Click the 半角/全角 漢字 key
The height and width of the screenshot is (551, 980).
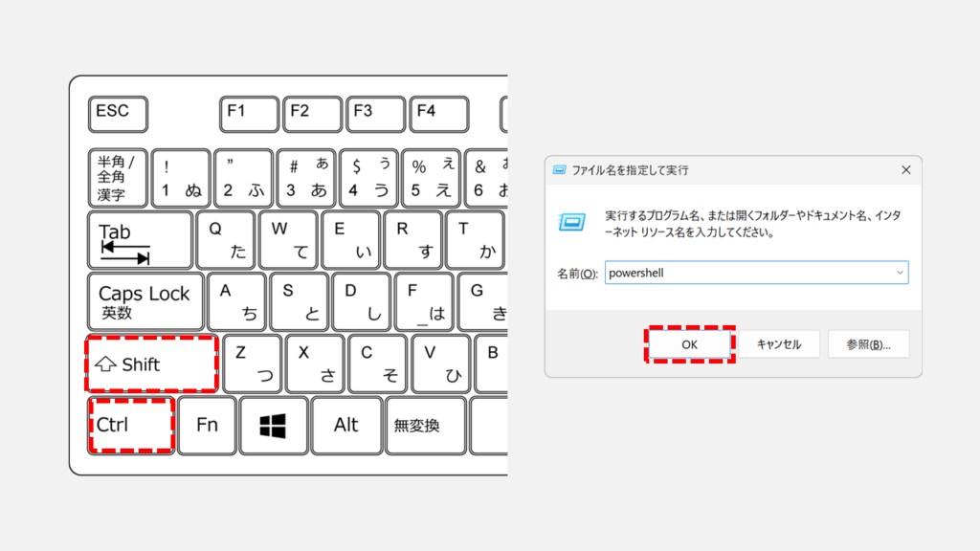click(118, 178)
